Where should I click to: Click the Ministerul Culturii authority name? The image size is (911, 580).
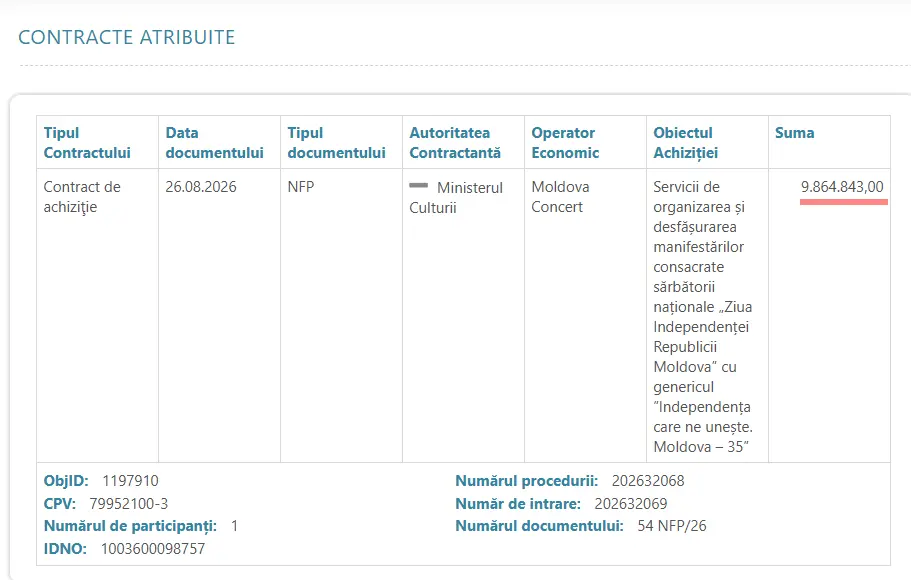(456, 198)
